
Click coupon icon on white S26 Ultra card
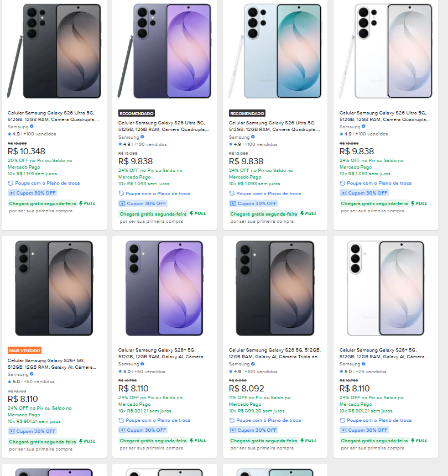click(x=343, y=193)
